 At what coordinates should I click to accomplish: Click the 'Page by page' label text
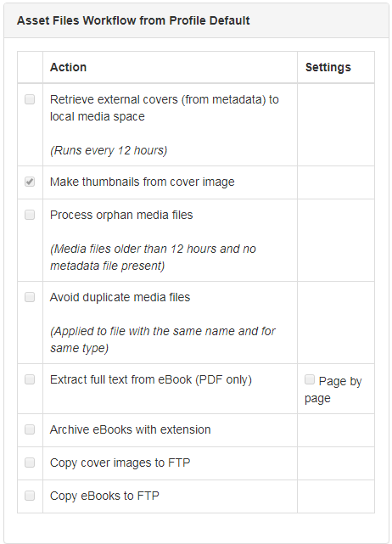[333, 390]
